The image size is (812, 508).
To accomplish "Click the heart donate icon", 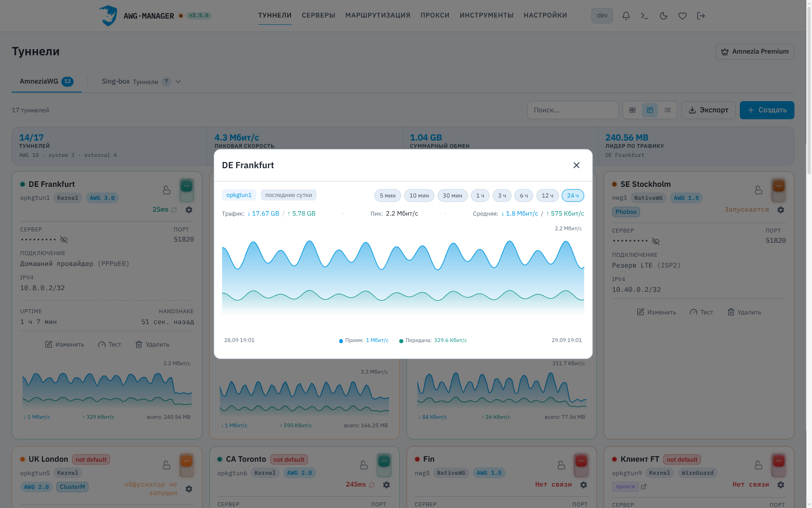I will click(682, 16).
